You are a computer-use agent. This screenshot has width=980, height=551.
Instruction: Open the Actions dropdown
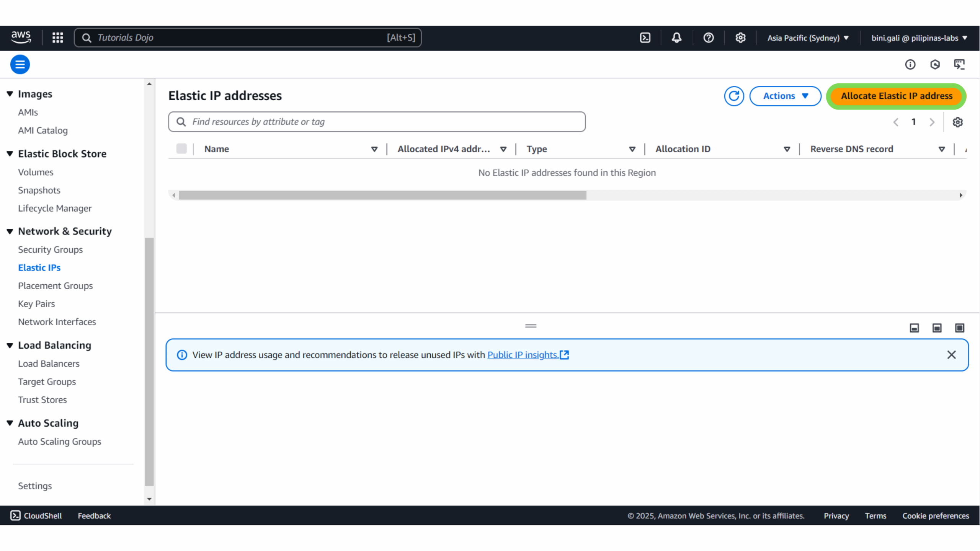(x=785, y=96)
